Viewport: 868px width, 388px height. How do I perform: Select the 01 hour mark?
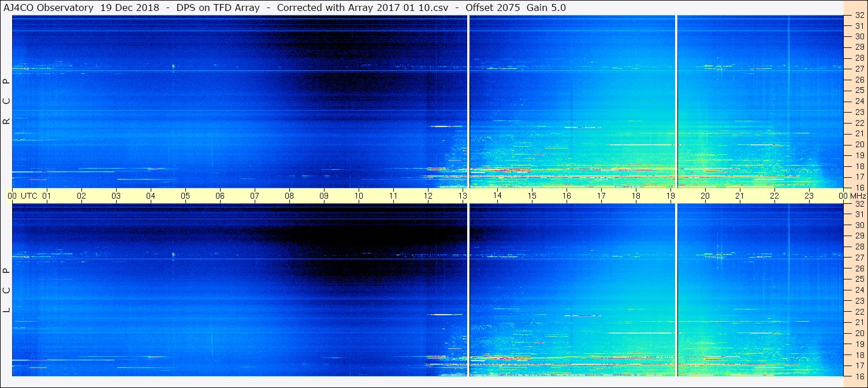pos(47,196)
